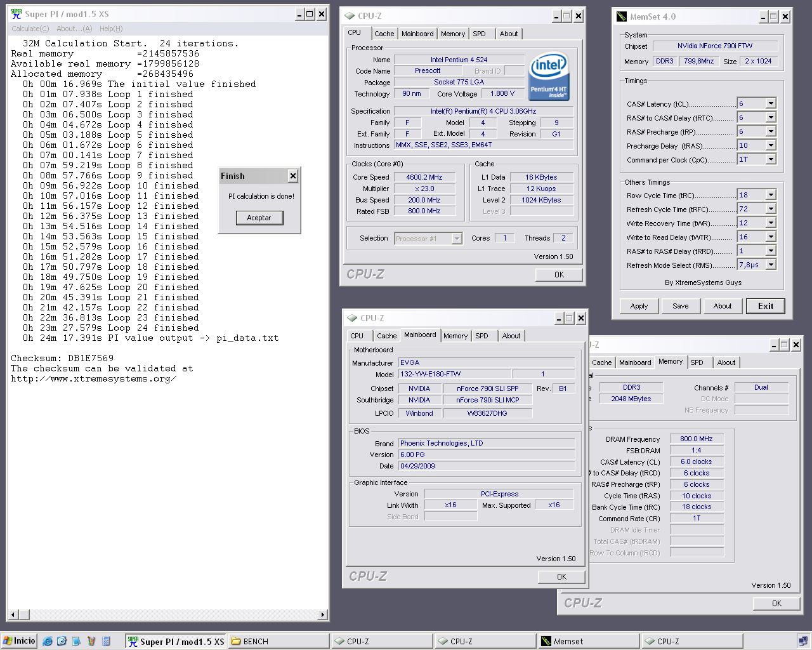The width and height of the screenshot is (812, 650).
Task: Click Exit in MemSet
Action: click(766, 306)
